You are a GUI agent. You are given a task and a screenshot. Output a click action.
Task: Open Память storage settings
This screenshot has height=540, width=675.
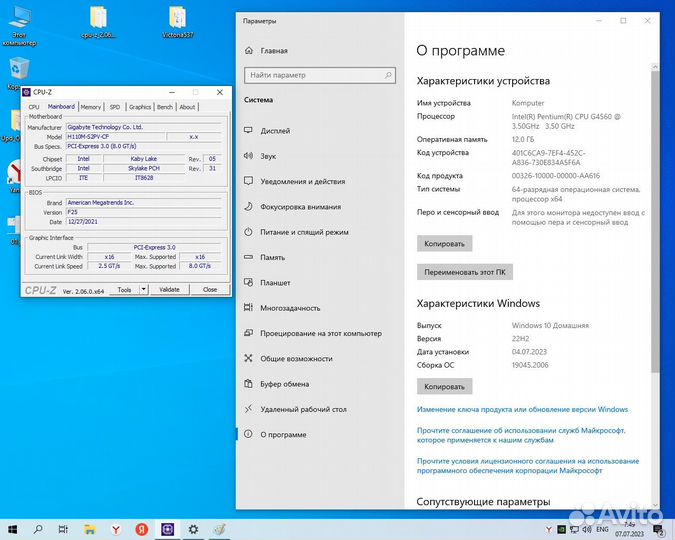264,258
